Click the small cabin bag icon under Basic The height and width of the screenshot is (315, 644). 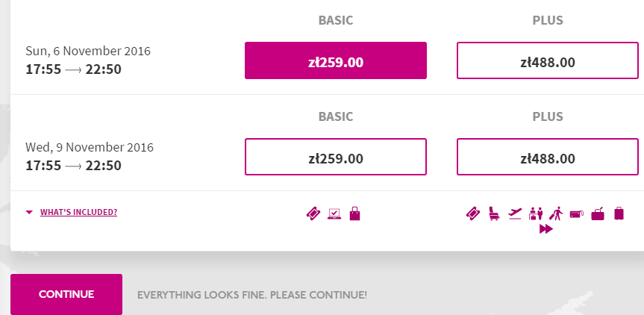pyautogui.click(x=354, y=213)
